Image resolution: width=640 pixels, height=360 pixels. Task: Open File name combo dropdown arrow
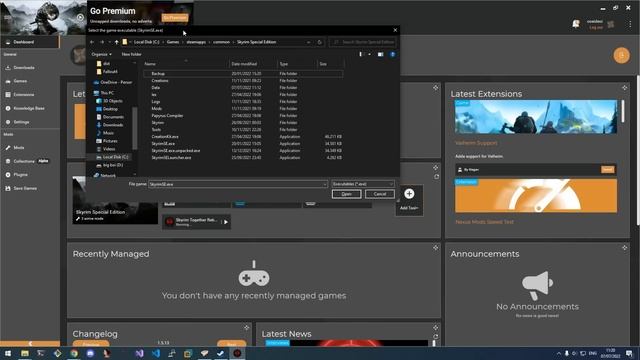[x=324, y=184]
